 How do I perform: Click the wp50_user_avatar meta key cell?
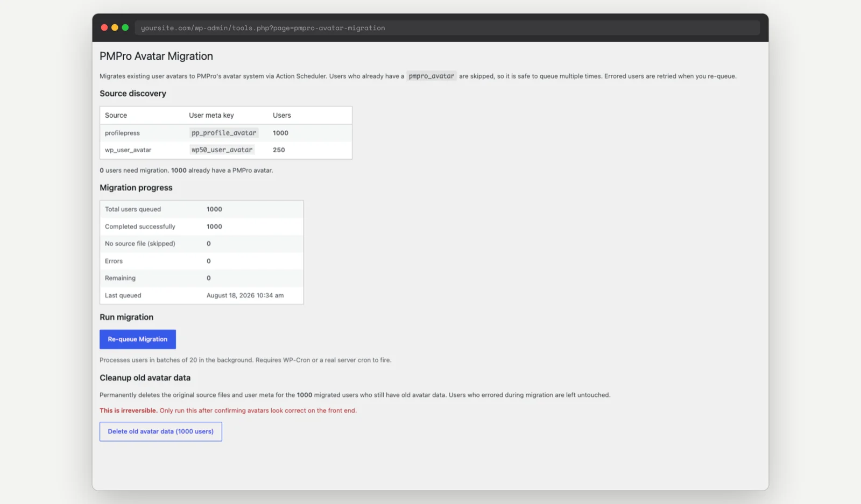point(222,150)
